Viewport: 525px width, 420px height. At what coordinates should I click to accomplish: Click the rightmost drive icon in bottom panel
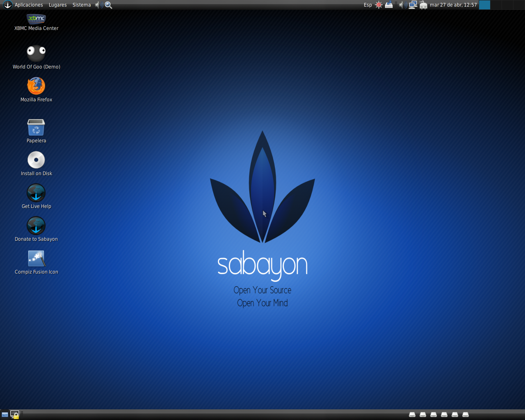pos(466,415)
